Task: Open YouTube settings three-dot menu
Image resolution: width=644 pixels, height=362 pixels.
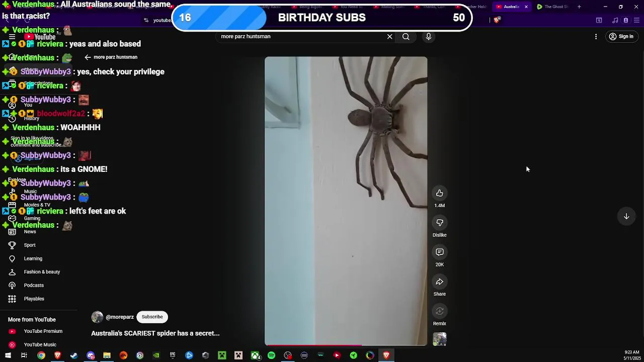Action: tap(596, 36)
